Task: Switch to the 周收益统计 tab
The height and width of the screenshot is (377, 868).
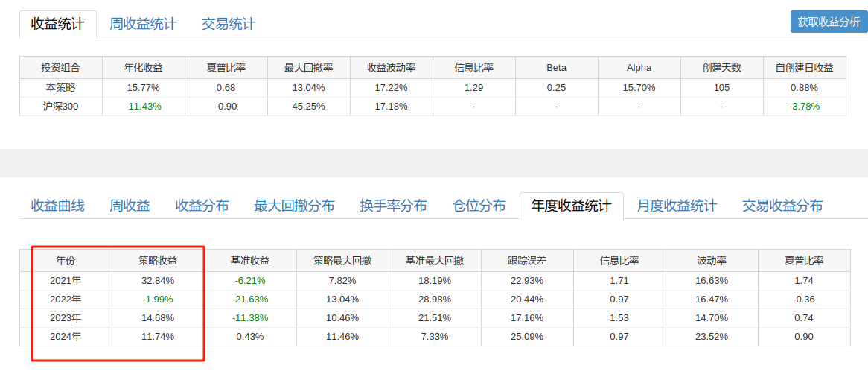Action: pos(143,24)
